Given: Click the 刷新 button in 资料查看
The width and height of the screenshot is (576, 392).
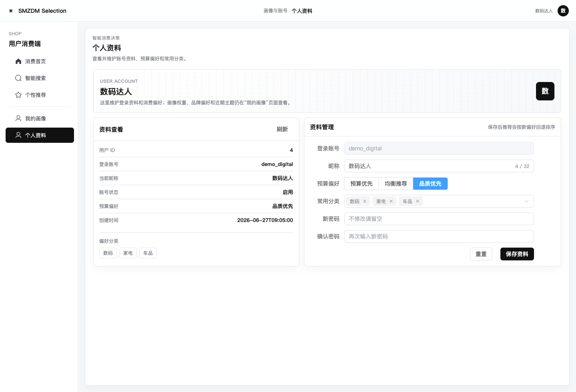Looking at the screenshot, I should (282, 129).
